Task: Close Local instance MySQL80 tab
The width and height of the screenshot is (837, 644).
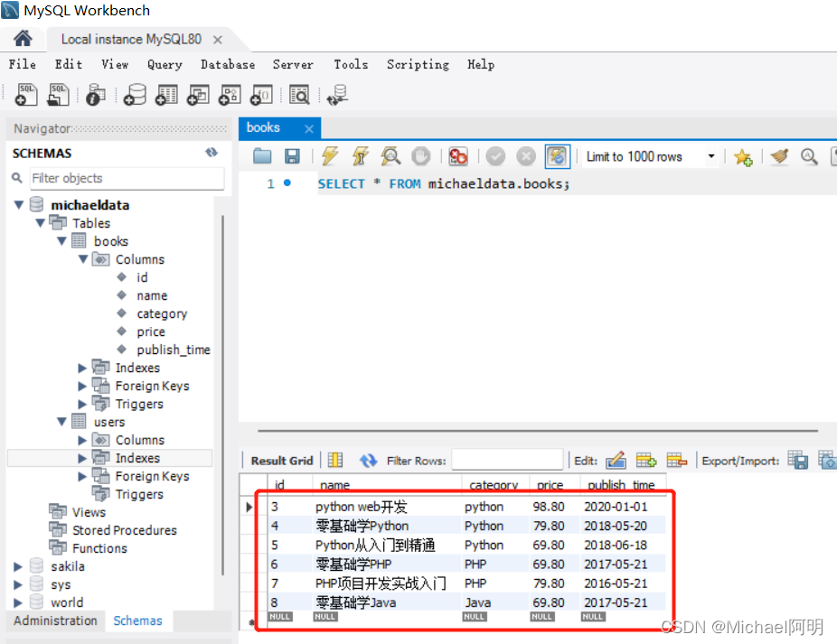Action: pyautogui.click(x=217, y=40)
